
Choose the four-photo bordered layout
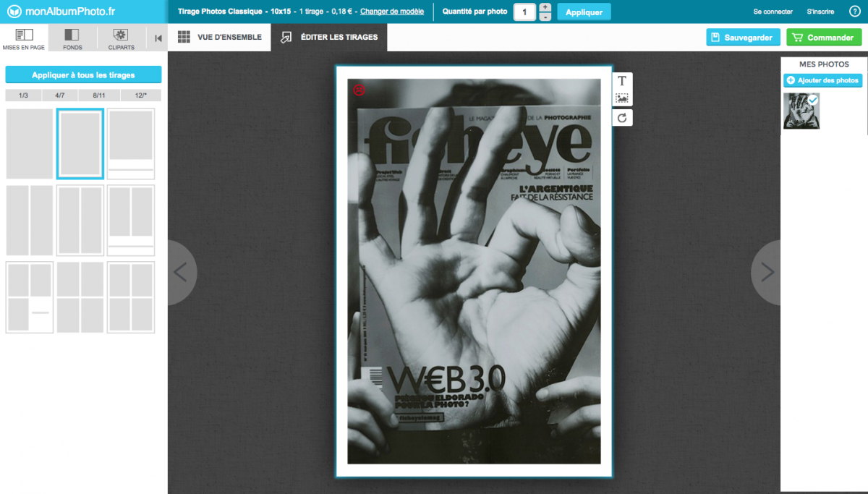[131, 297]
